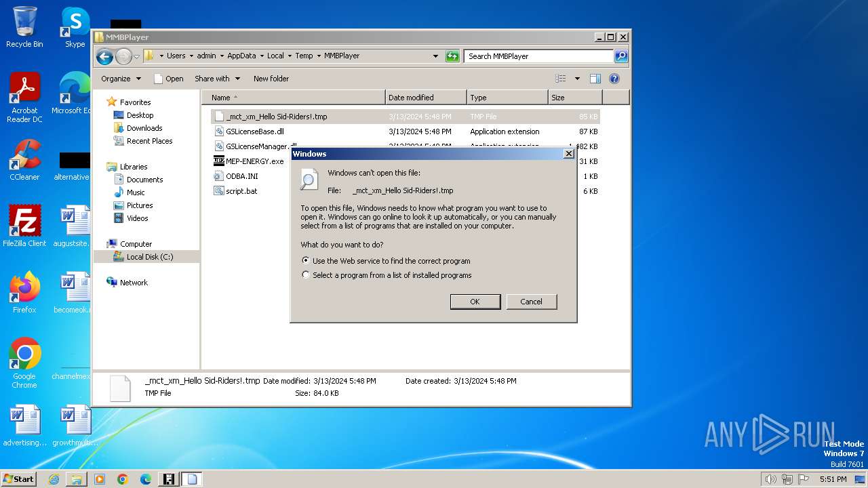
Task: Open the Skype desktop shortcut
Action: (75, 27)
